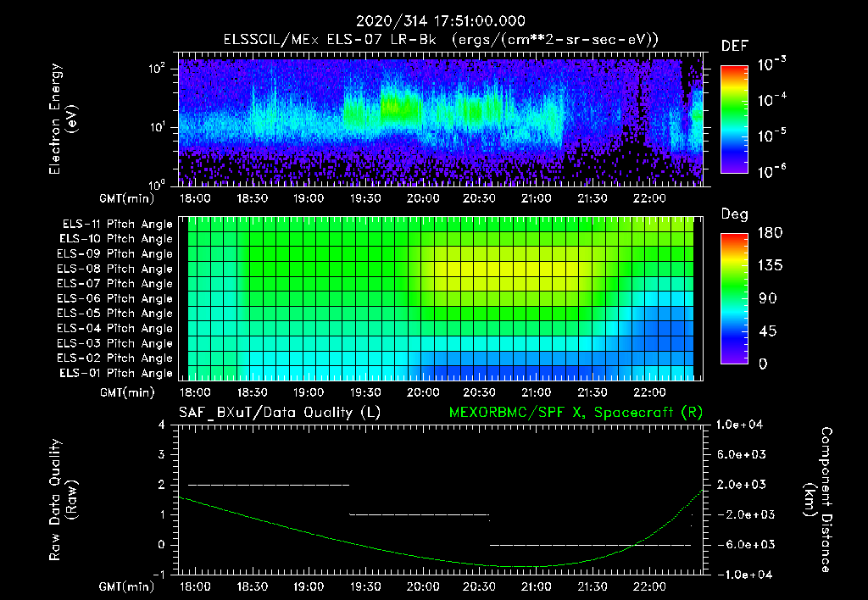The image size is (868, 600).
Task: Click the DEF color scale bar
Action: point(734,119)
